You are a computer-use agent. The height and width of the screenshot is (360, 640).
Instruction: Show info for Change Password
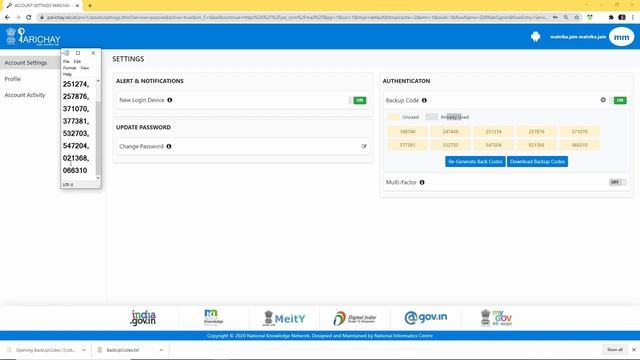click(169, 146)
